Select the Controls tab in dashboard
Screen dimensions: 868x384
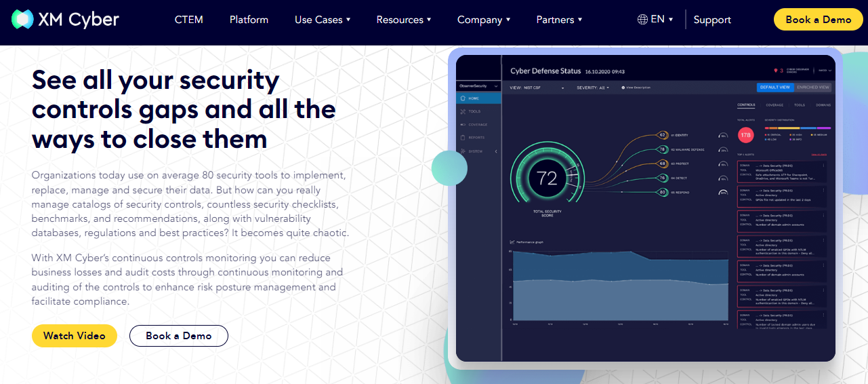[746, 106]
